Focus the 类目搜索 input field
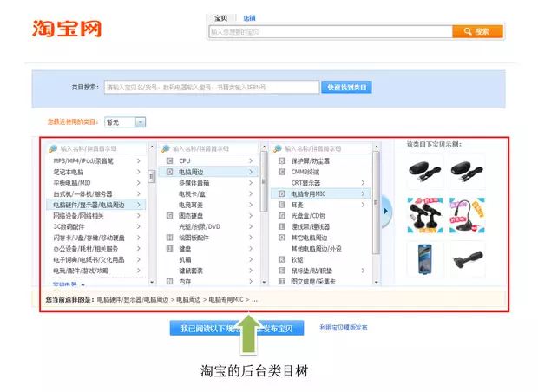 [x=212, y=87]
